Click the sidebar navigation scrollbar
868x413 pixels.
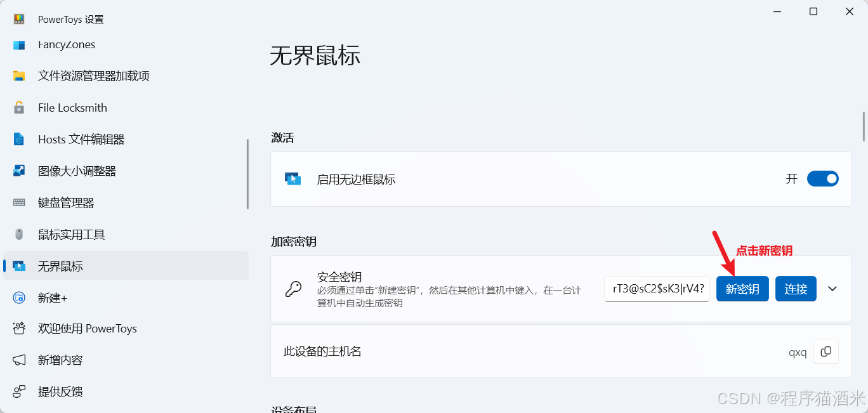pyautogui.click(x=247, y=174)
